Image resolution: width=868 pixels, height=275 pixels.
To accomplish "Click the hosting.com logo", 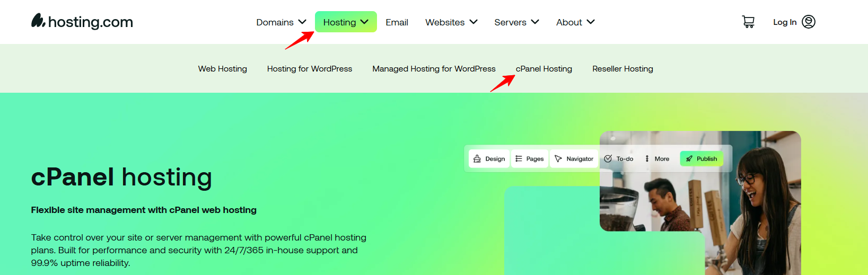I will pos(82,21).
